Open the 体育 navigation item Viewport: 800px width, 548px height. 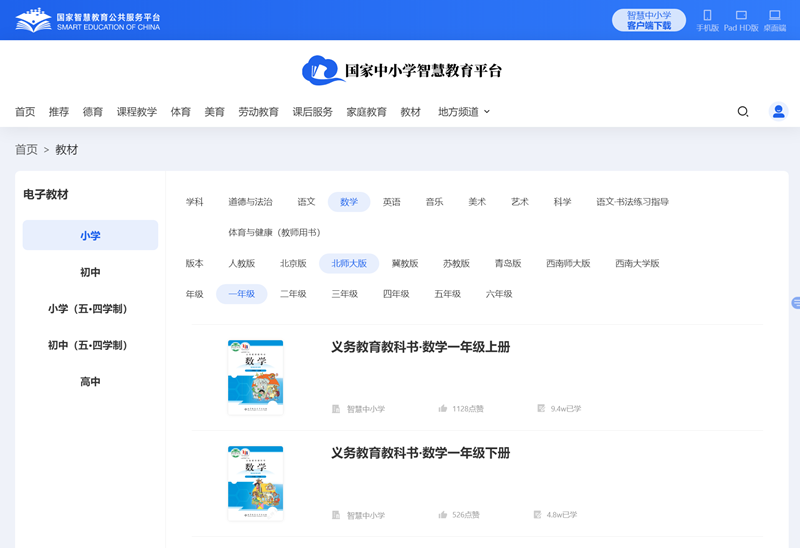coord(181,112)
